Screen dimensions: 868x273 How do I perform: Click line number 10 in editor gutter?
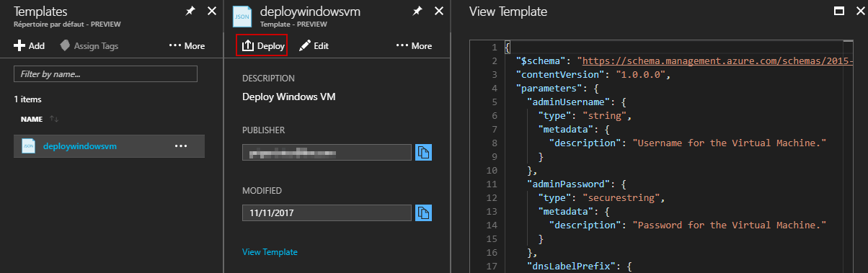point(492,171)
